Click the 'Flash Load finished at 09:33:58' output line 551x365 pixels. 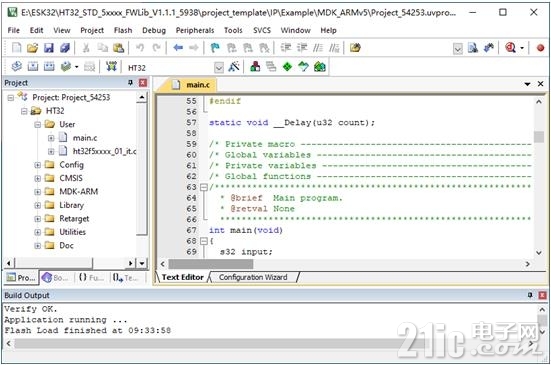(x=87, y=330)
